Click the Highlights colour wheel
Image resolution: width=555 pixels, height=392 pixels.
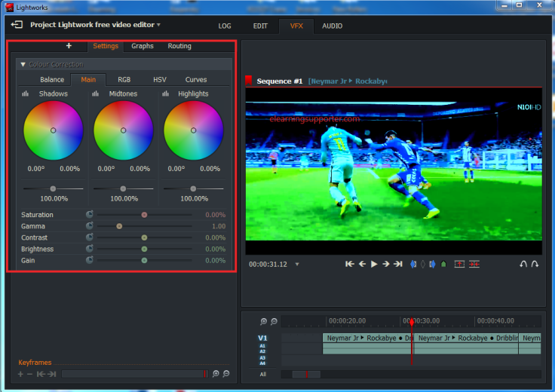tap(193, 130)
